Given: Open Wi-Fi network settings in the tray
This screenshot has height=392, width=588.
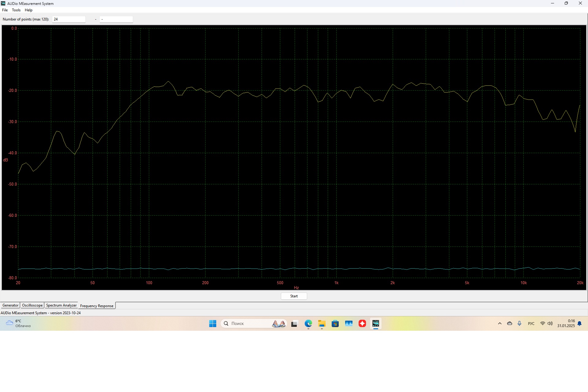Looking at the screenshot, I should [543, 323].
